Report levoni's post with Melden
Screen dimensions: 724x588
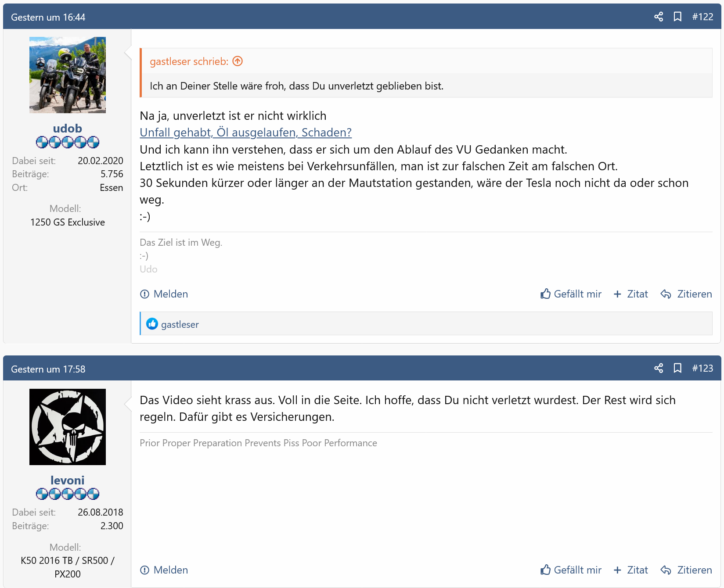point(164,570)
